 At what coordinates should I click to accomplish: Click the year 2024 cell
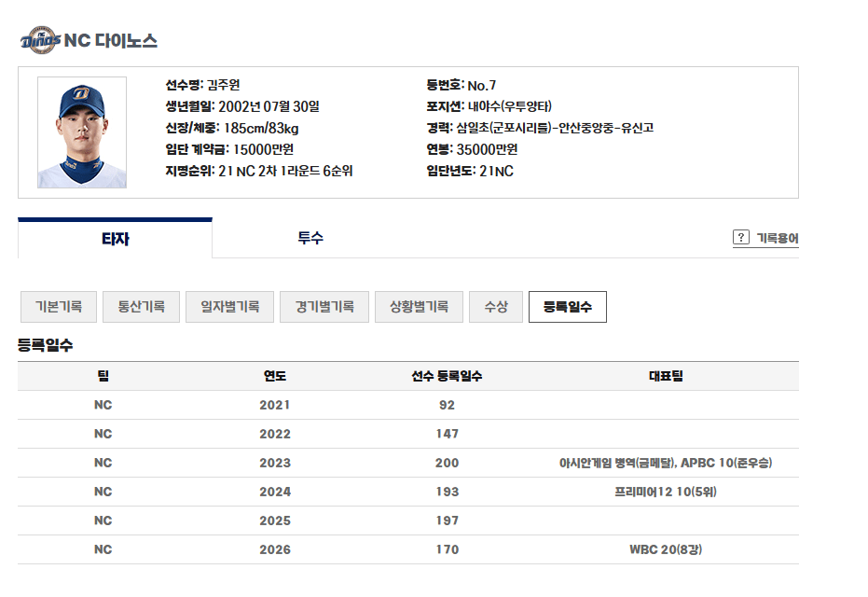(x=275, y=492)
